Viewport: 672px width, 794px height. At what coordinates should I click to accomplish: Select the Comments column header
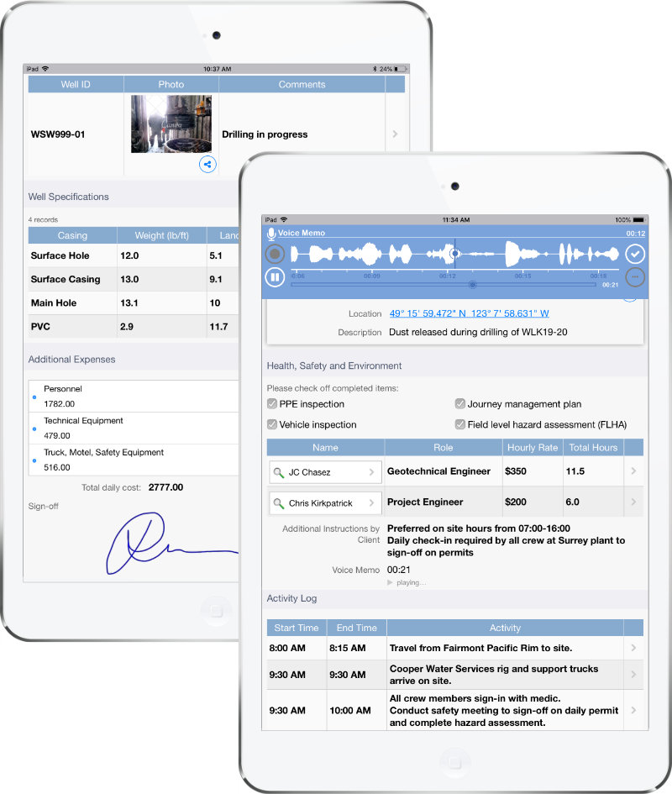point(302,84)
